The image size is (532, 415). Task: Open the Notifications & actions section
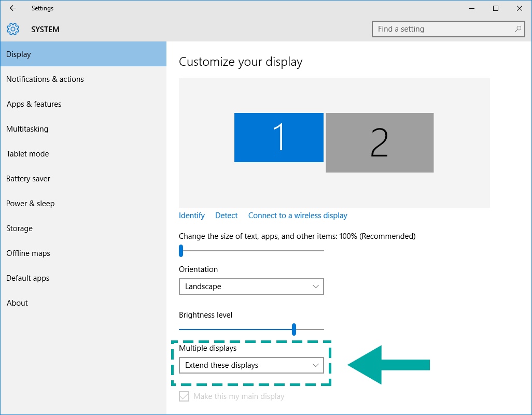point(45,79)
